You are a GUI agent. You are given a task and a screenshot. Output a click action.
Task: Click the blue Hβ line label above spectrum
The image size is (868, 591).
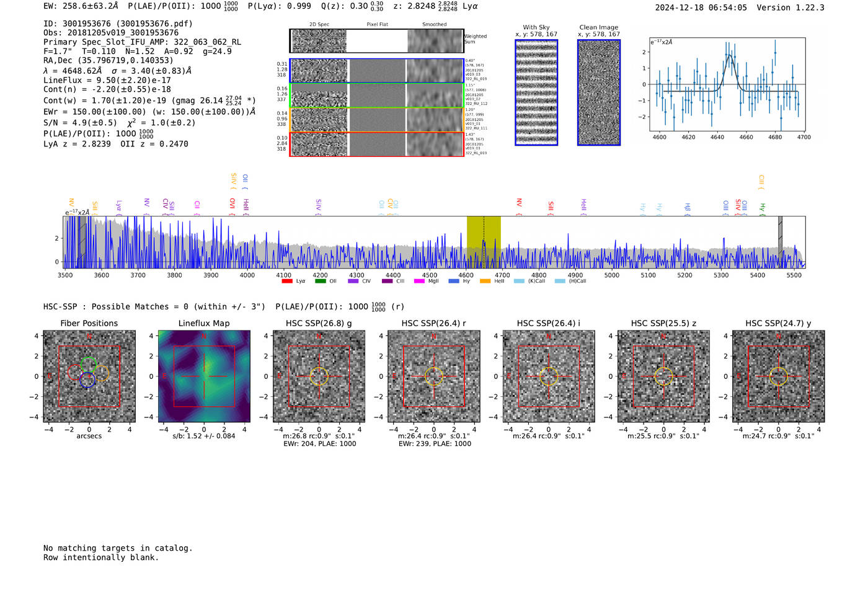click(687, 208)
